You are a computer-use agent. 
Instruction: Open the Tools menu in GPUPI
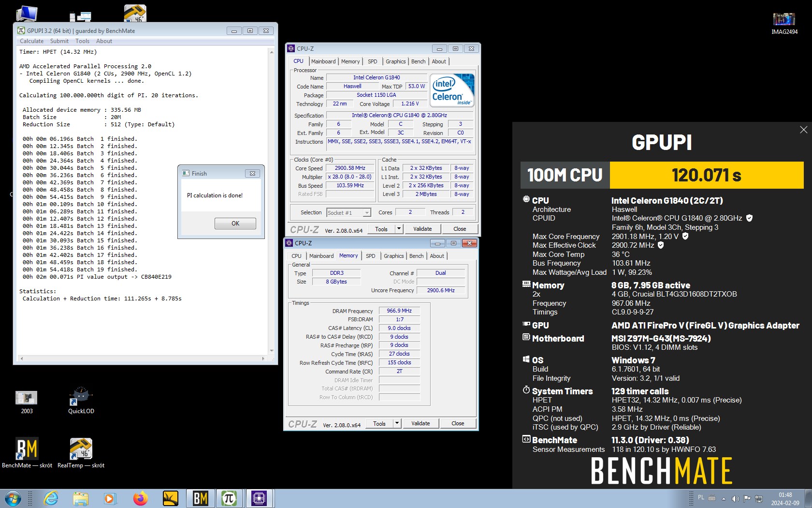82,41
